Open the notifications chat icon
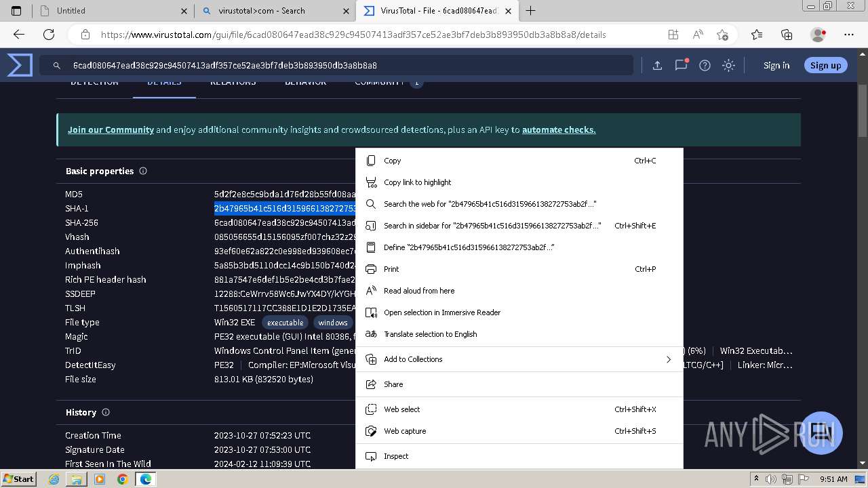The image size is (868, 488). [x=681, y=65]
